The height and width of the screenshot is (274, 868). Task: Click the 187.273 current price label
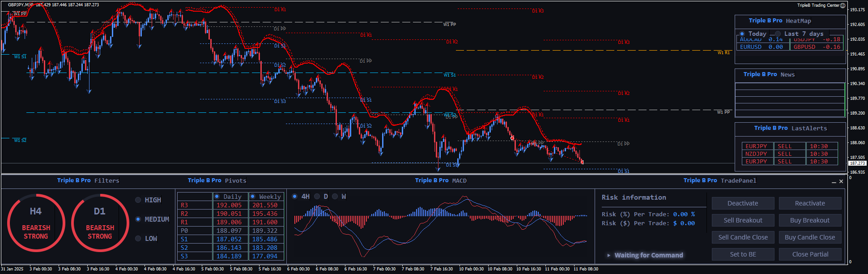pos(857,163)
